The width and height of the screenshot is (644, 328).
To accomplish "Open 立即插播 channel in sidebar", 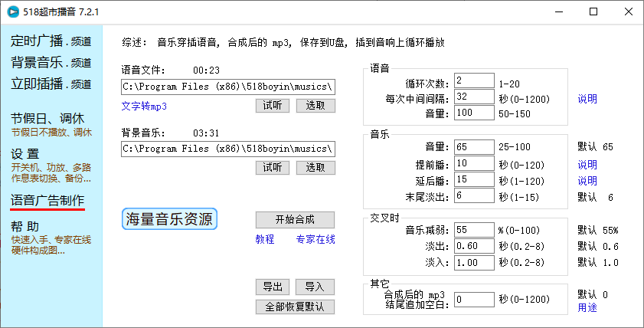I will [51, 83].
